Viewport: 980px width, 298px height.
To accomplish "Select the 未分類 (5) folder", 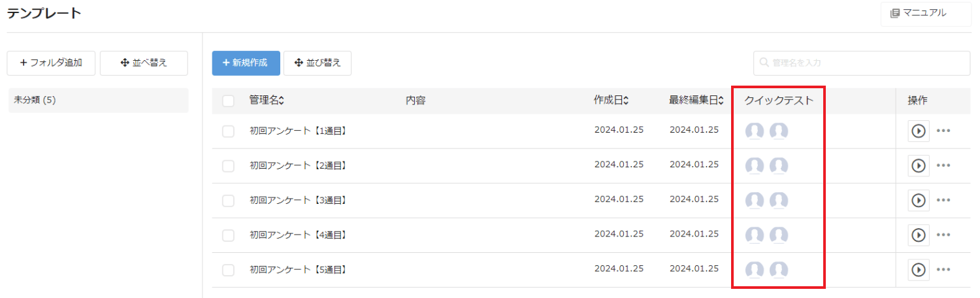I will pos(98,101).
